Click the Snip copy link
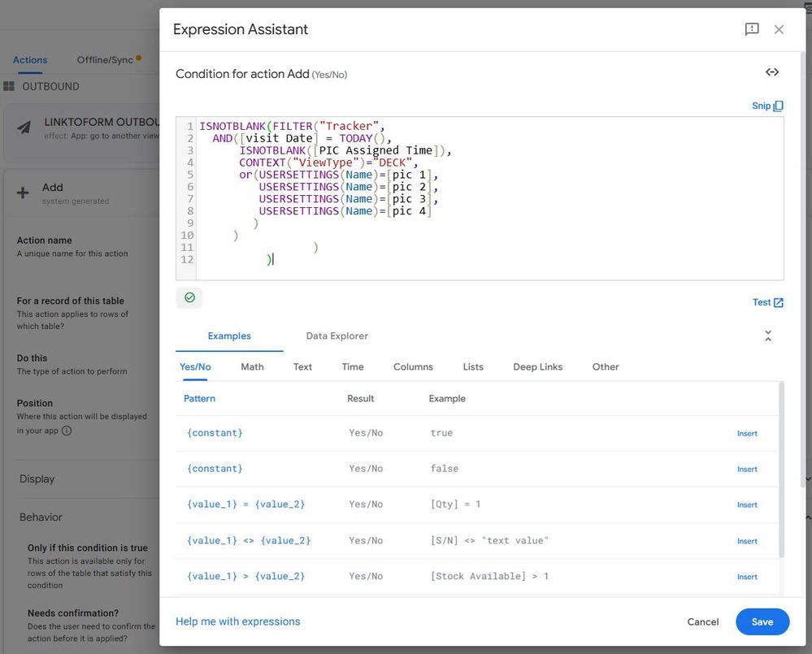The height and width of the screenshot is (654, 812). pos(767,106)
